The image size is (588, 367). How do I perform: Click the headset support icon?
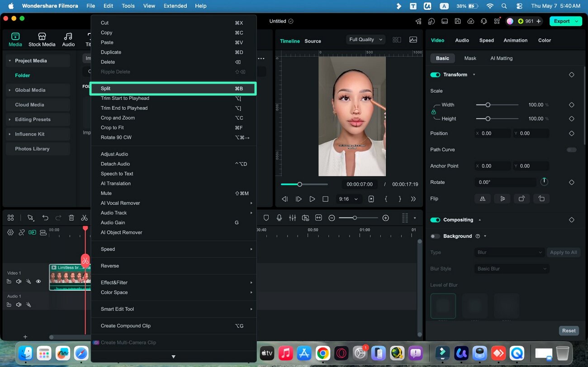[x=484, y=21]
